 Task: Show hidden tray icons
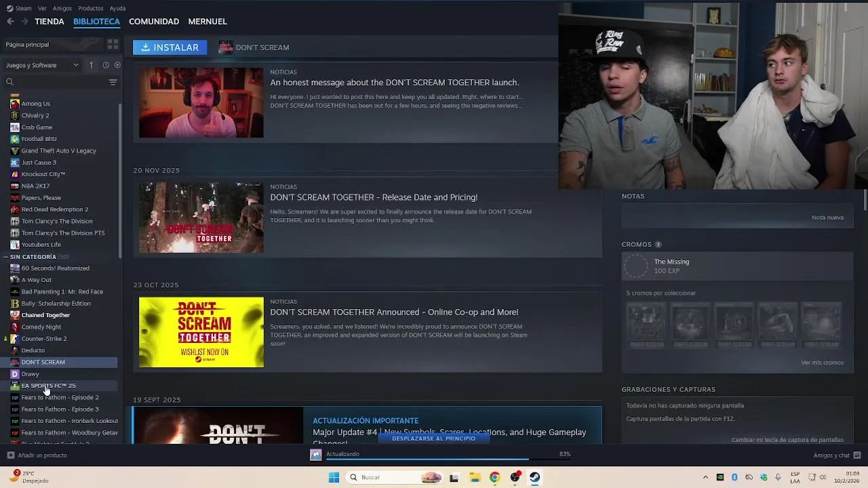click(705, 477)
